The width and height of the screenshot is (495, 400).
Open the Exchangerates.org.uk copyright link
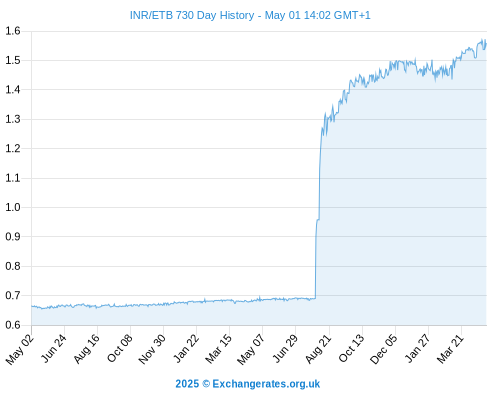pos(248,384)
